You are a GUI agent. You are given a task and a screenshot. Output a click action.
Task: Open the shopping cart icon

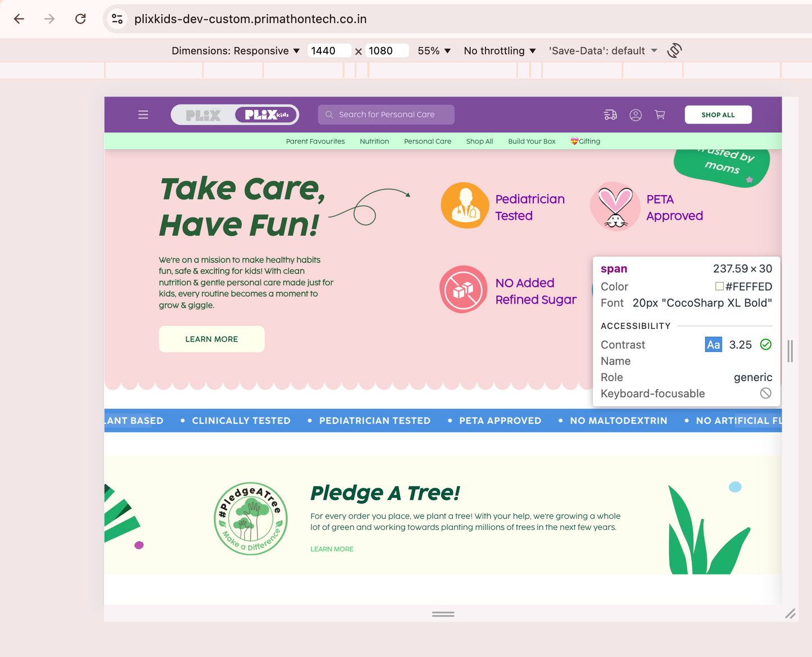tap(660, 115)
